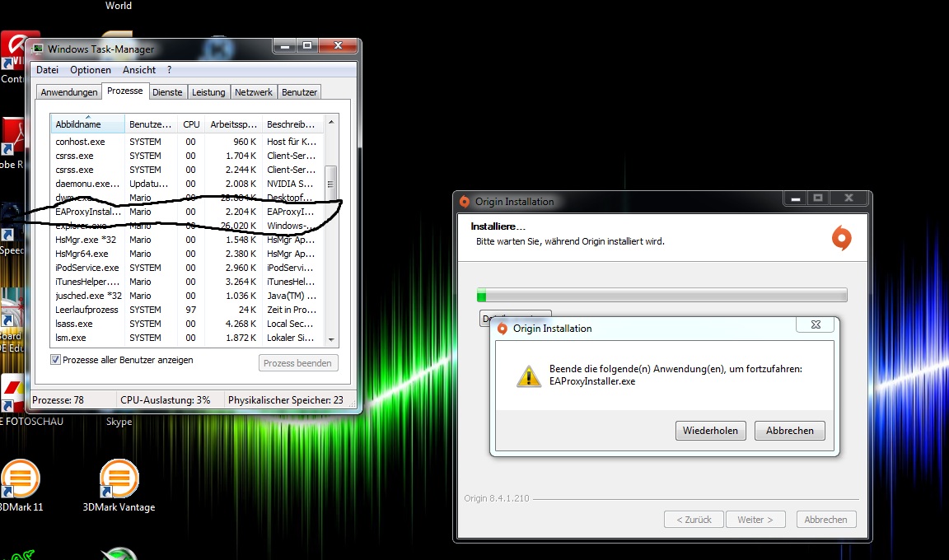Switch to the Anwendungen tab
Screen dimensions: 949x560
[x=69, y=92]
